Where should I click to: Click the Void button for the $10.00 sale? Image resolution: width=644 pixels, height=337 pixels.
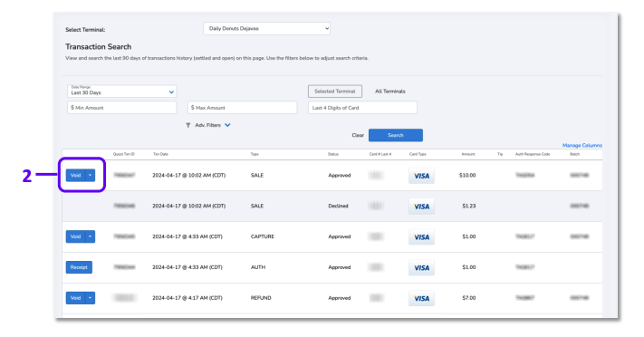pyautogui.click(x=75, y=175)
